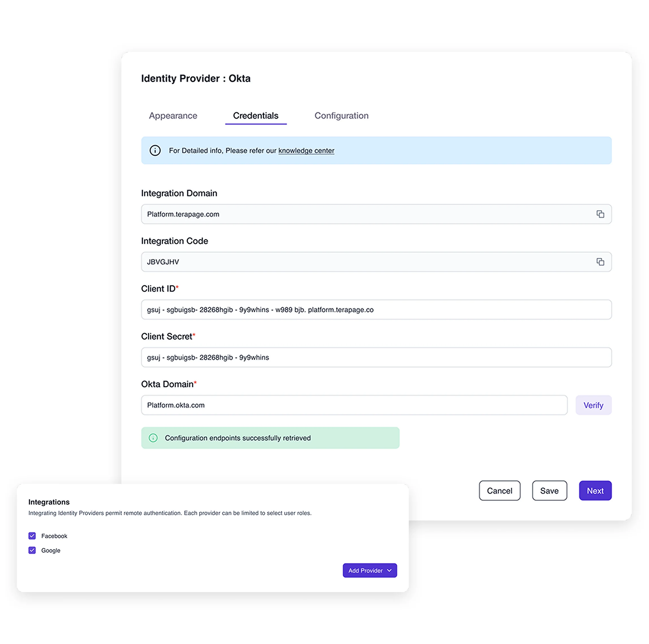The width and height of the screenshot is (649, 644).
Task: Expand the Add Provider chevron
Action: (x=389, y=570)
